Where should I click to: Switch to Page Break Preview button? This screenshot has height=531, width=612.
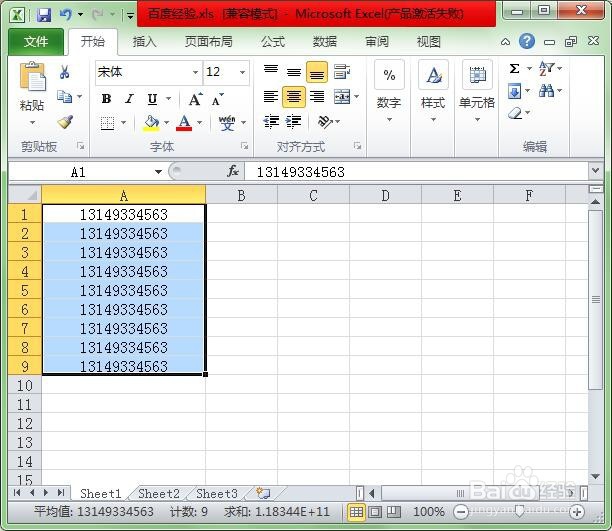[393, 511]
